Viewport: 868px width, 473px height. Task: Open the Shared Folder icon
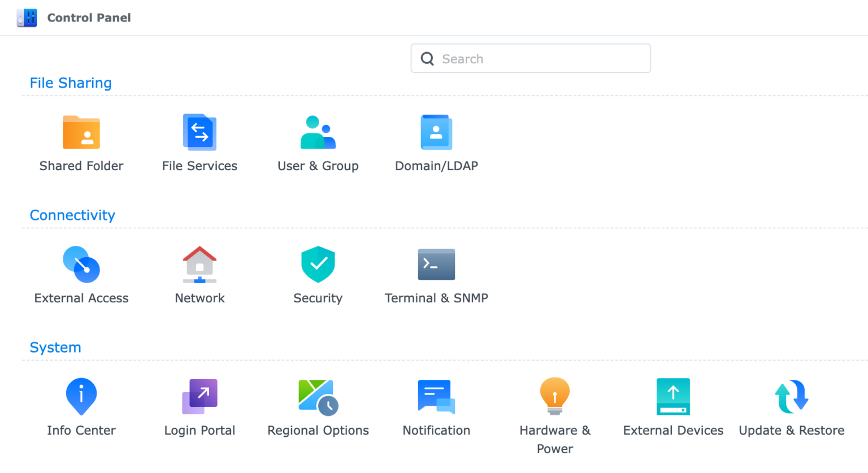[81, 133]
